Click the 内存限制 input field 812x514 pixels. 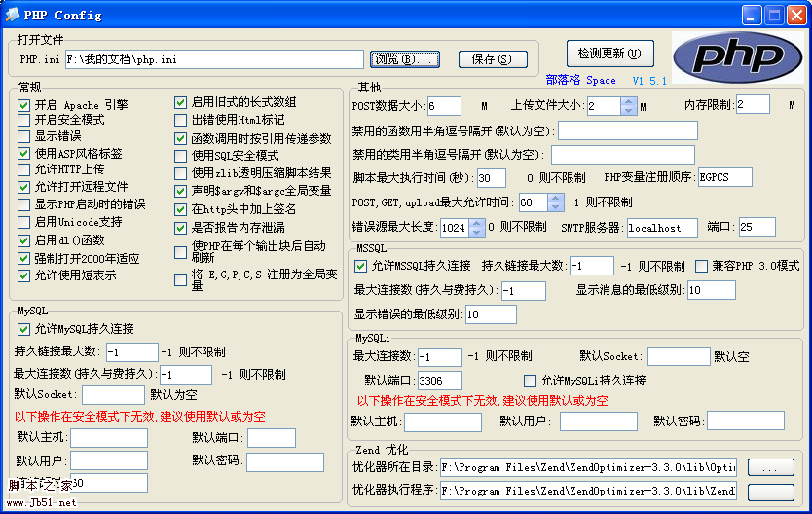[x=753, y=104]
